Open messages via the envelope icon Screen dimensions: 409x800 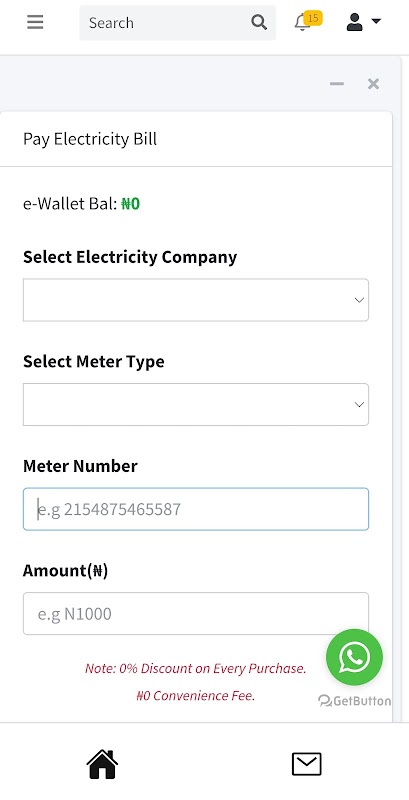(x=306, y=764)
